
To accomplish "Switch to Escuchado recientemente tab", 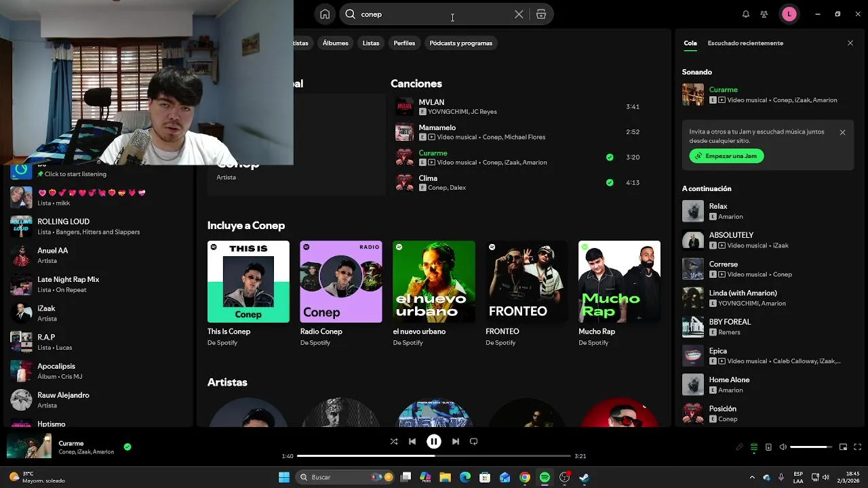I will point(745,43).
